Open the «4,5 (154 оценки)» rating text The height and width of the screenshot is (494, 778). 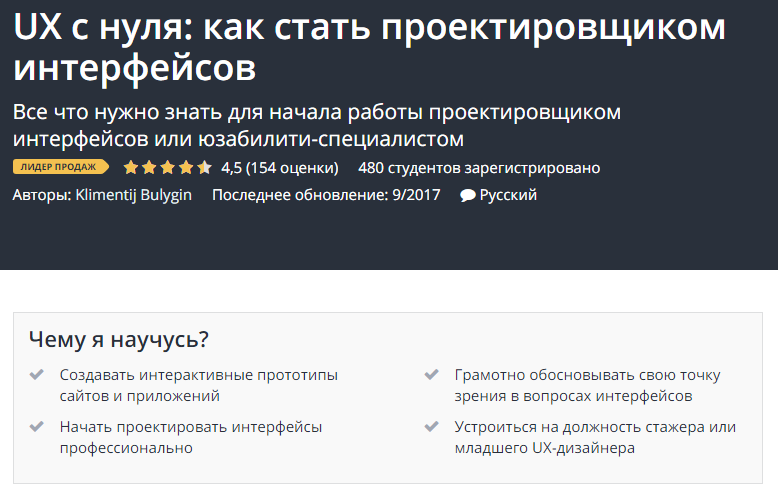(x=279, y=167)
